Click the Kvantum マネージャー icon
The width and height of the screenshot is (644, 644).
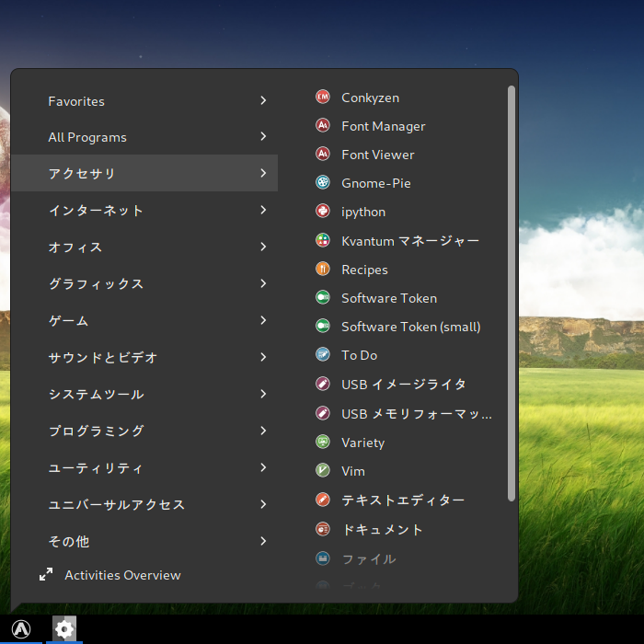pos(323,240)
